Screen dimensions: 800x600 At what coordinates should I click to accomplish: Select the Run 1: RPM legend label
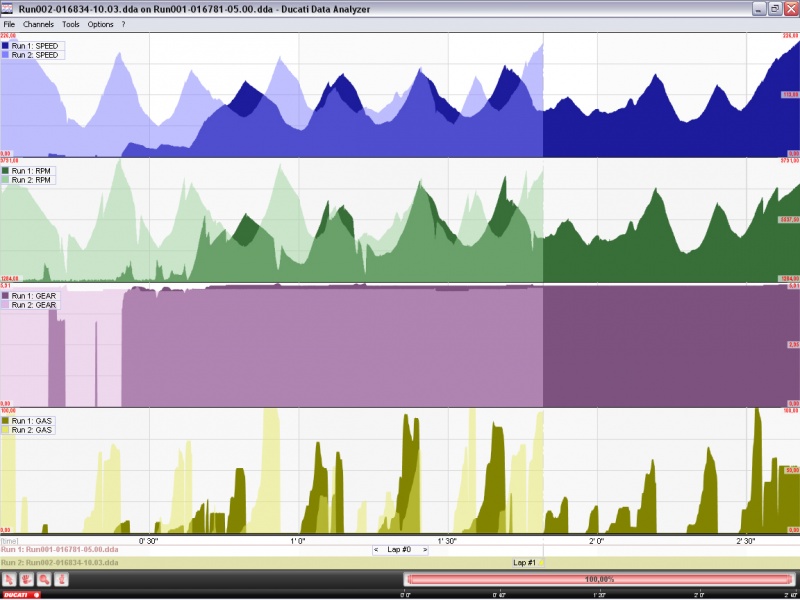coord(31,171)
